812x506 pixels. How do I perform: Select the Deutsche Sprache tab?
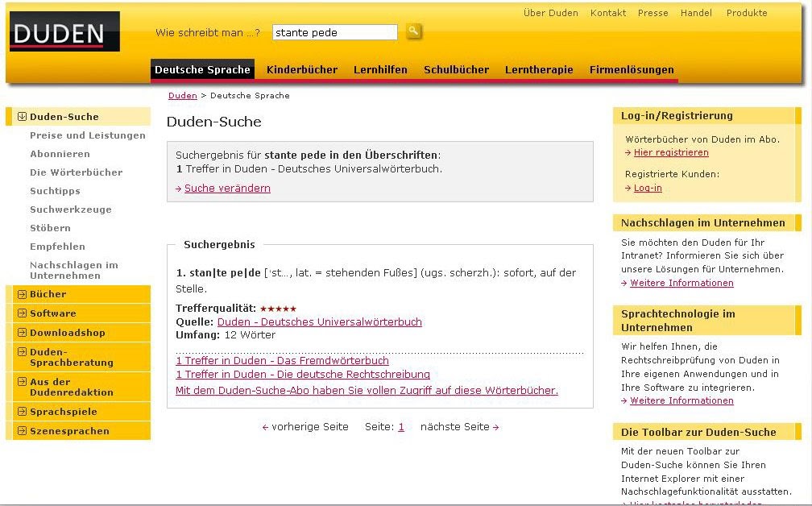[202, 69]
